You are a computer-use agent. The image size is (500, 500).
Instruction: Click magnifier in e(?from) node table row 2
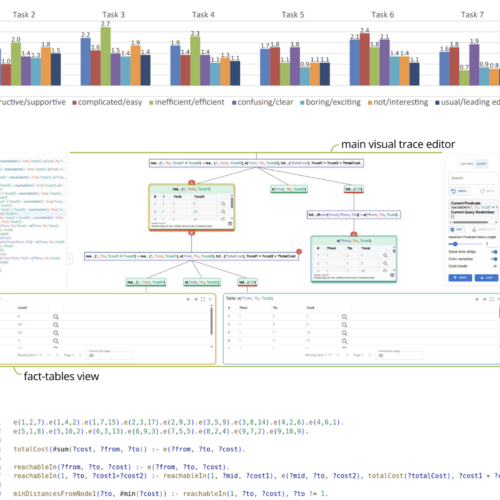click(x=385, y=263)
